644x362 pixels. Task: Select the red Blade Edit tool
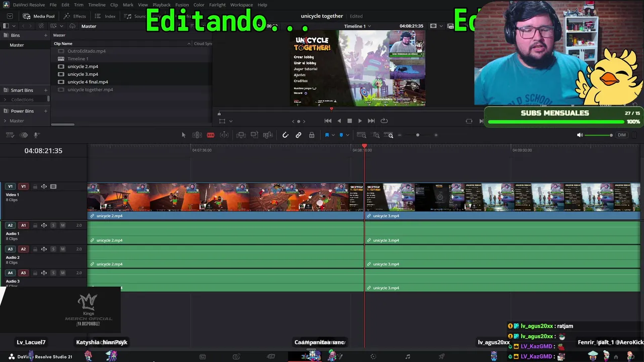[211, 135]
